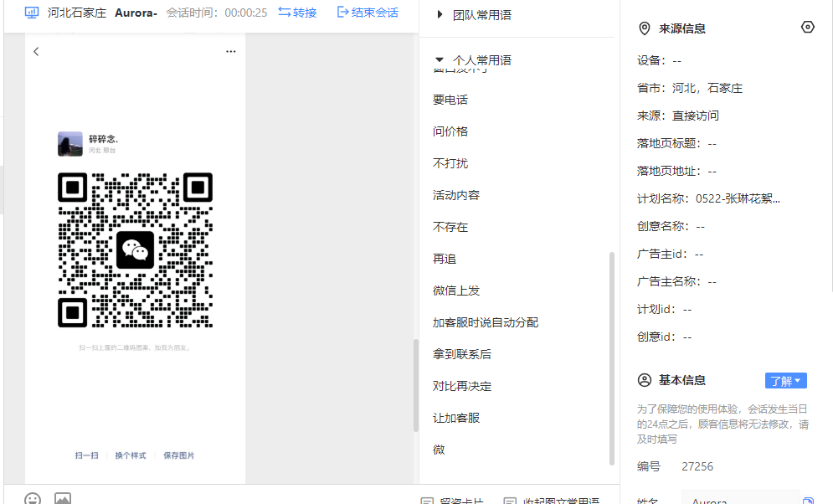Select the 让加客服 quick phrase

(x=456, y=418)
